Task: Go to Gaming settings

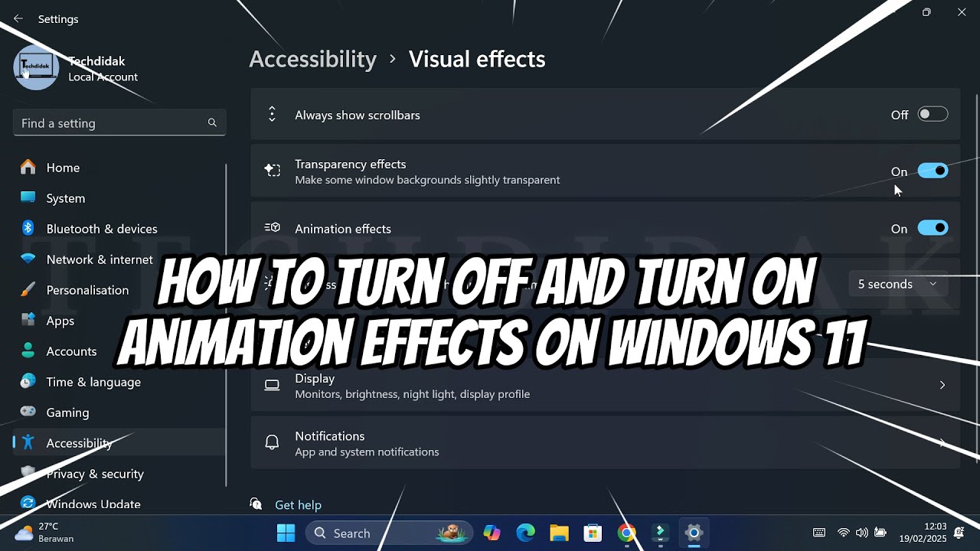Action: pos(119,412)
